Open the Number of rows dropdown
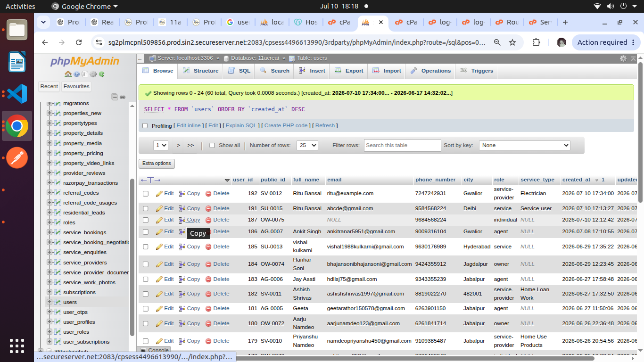 (x=307, y=145)
